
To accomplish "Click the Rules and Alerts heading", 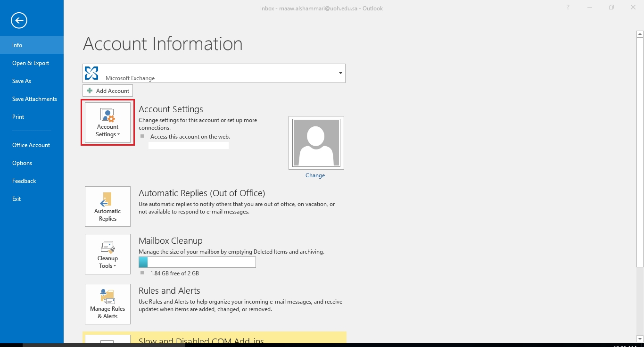I will [169, 291].
